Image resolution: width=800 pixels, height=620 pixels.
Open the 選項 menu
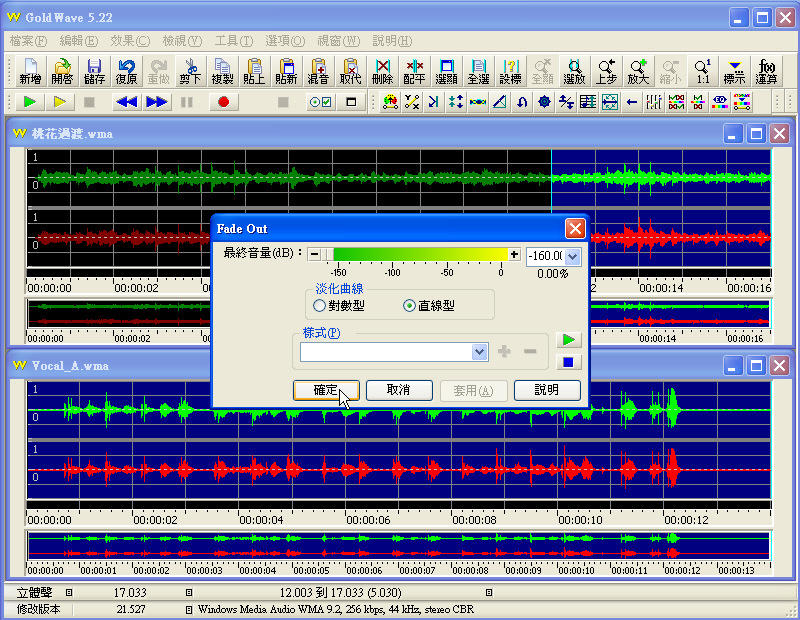click(x=285, y=41)
